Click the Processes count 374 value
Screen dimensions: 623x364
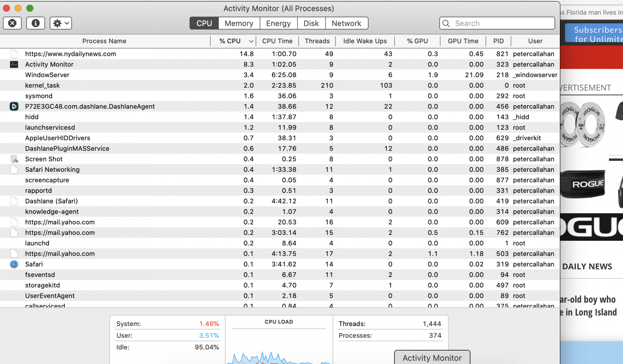435,336
